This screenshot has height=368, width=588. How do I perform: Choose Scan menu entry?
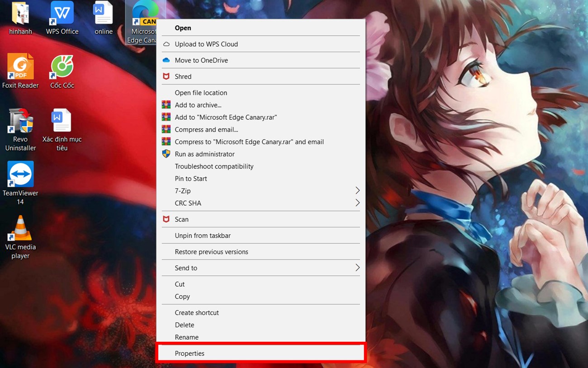tap(261, 219)
